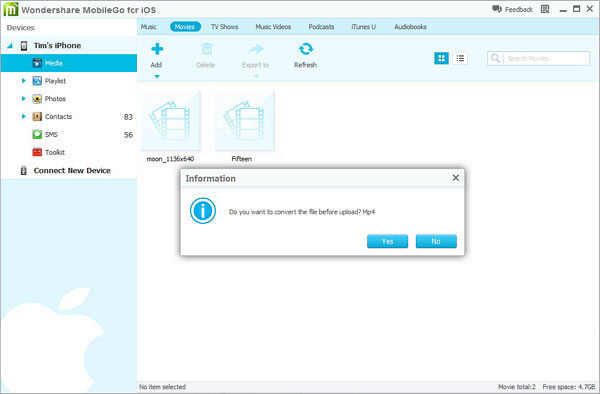Click the Add plus icon
600x394 pixels.
point(157,49)
